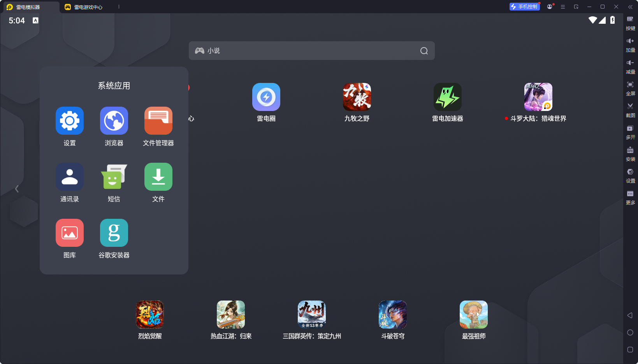
Task: Open the 图库 gallery app
Action: pyautogui.click(x=70, y=233)
